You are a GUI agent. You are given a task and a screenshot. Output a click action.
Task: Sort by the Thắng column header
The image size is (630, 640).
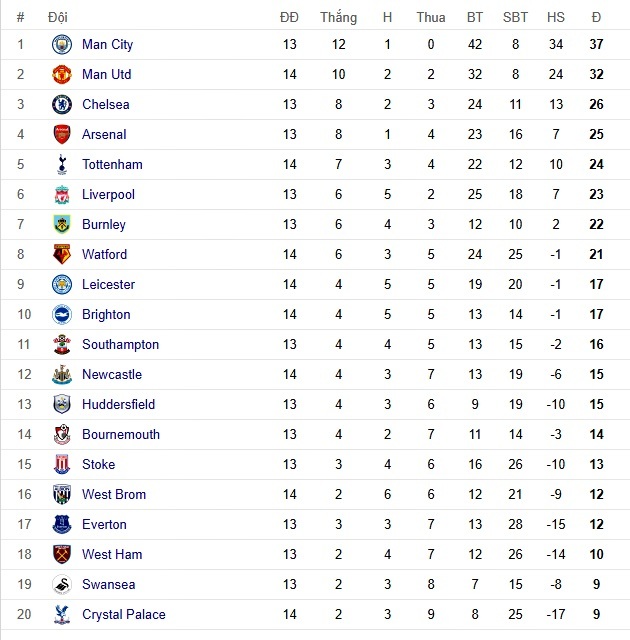click(338, 18)
